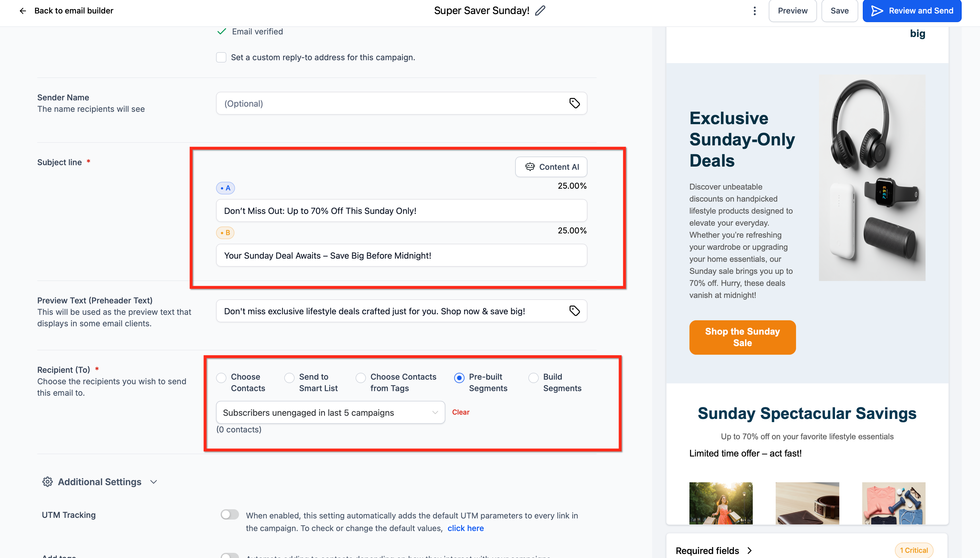The width and height of the screenshot is (980, 558).
Task: Click the Review and Send button
Action: [x=912, y=11]
